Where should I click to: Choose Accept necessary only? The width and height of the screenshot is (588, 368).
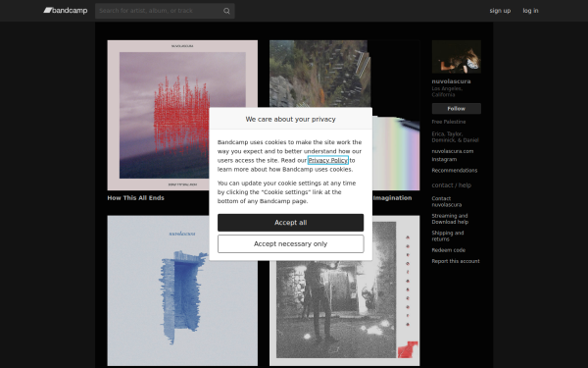[291, 244]
